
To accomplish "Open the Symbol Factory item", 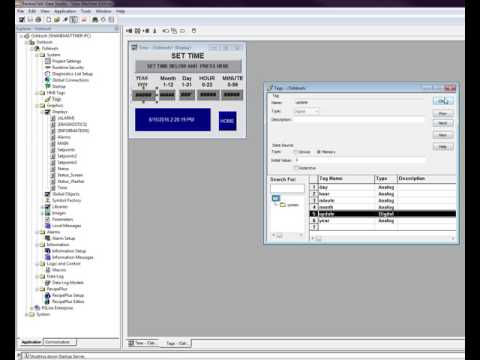I will (66, 200).
